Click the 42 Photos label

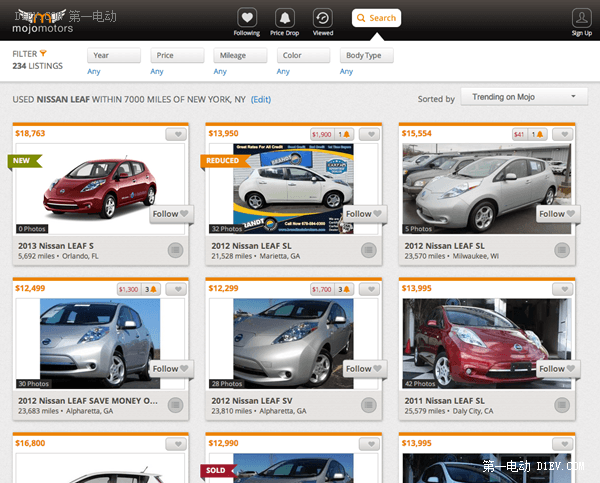pyautogui.click(x=420, y=384)
